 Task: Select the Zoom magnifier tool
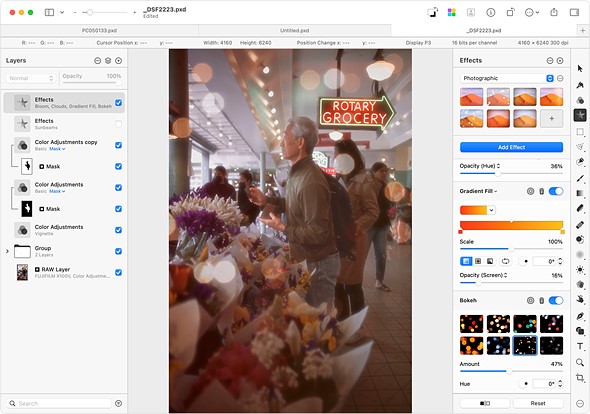580,362
